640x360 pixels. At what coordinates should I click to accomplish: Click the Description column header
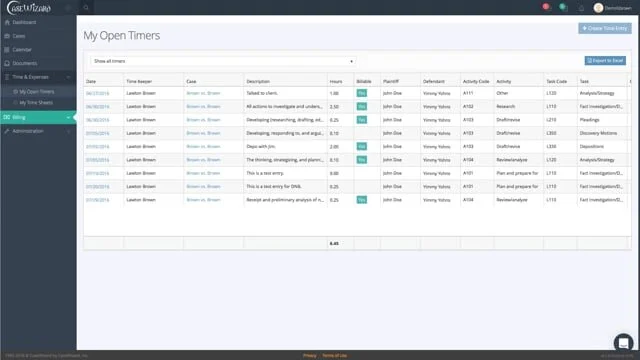258,82
